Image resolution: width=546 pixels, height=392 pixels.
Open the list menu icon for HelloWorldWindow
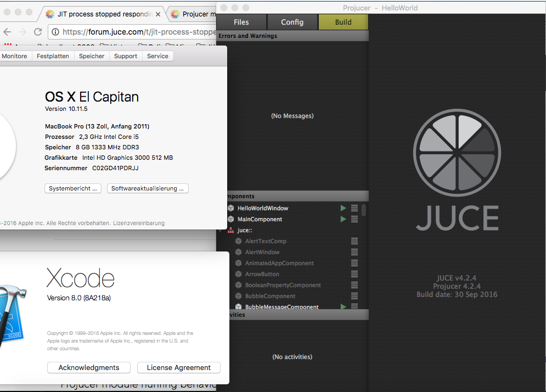pyautogui.click(x=354, y=208)
